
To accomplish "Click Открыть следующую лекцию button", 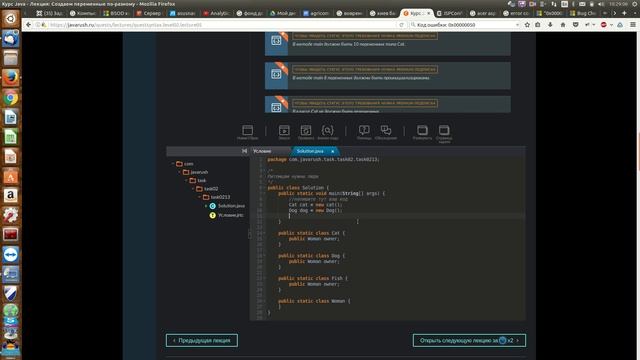I will pyautogui.click(x=469, y=340).
